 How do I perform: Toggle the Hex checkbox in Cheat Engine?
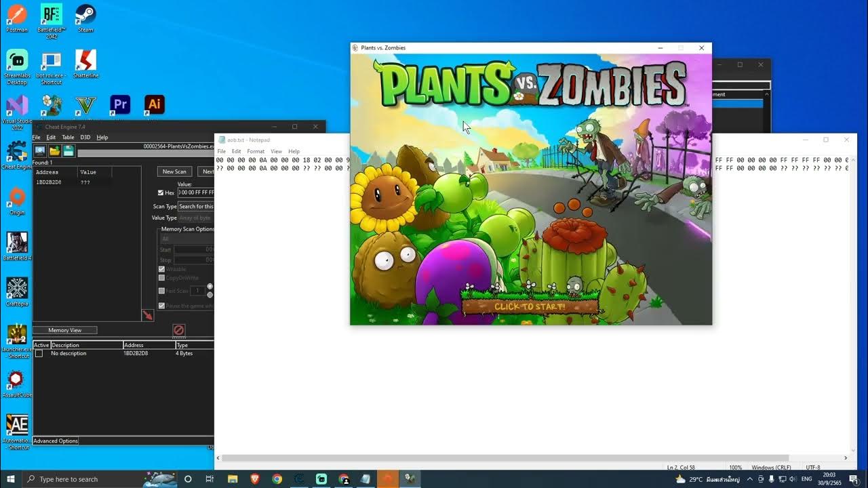[x=161, y=193]
